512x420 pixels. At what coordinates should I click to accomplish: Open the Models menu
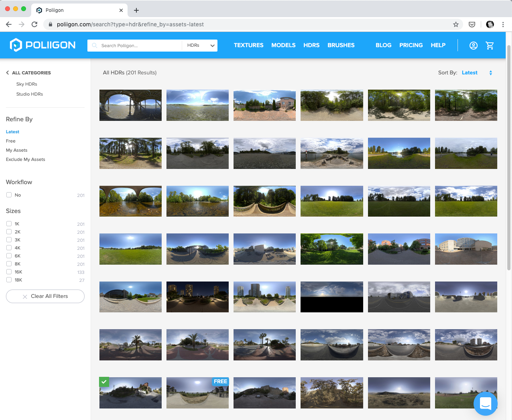283,45
